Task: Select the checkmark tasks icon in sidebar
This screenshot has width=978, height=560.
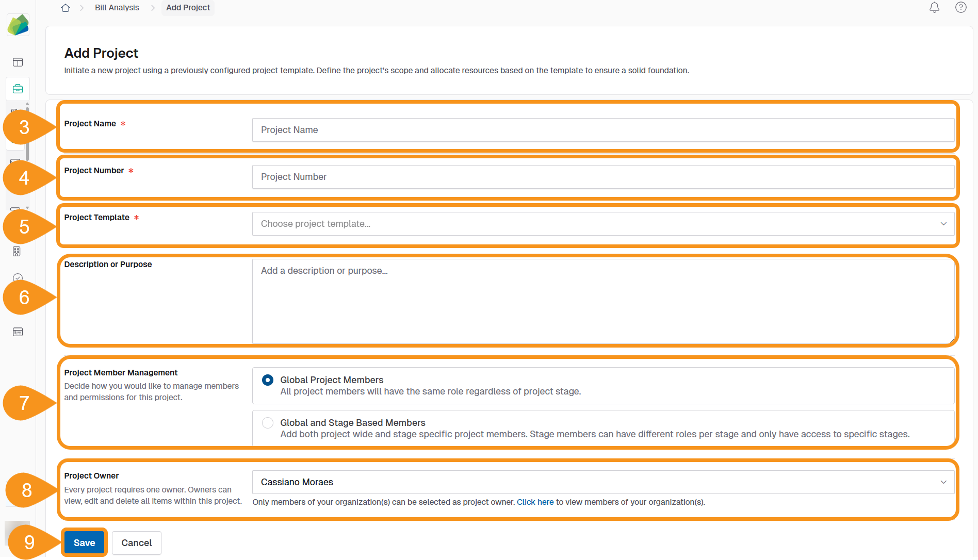Action: [x=17, y=278]
